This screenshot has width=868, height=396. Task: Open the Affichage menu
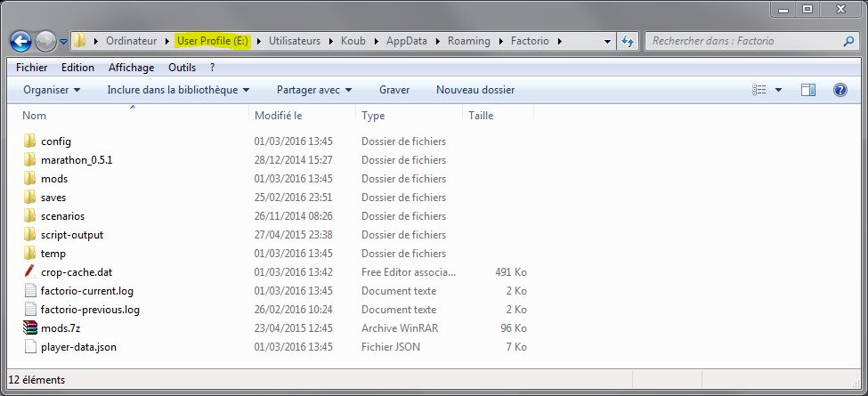click(x=131, y=68)
